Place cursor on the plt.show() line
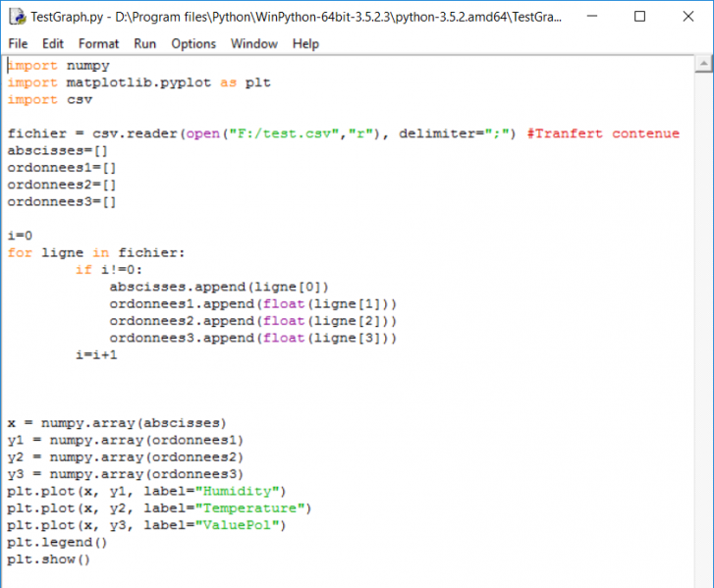This screenshot has width=714, height=588. (48, 560)
